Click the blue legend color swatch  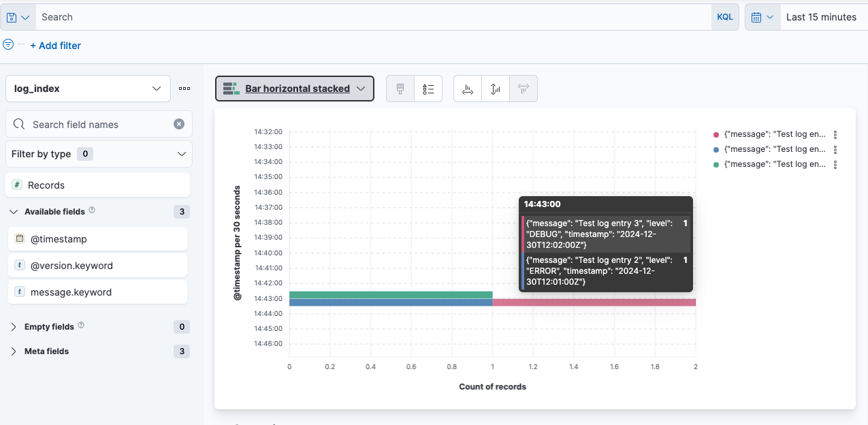click(716, 149)
